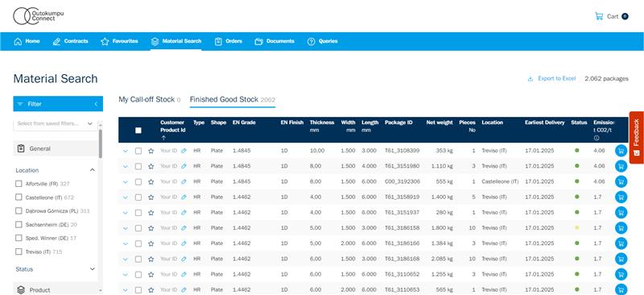Open the Contracts menu item
Image resolution: width=644 pixels, height=295 pixels.
(x=70, y=41)
